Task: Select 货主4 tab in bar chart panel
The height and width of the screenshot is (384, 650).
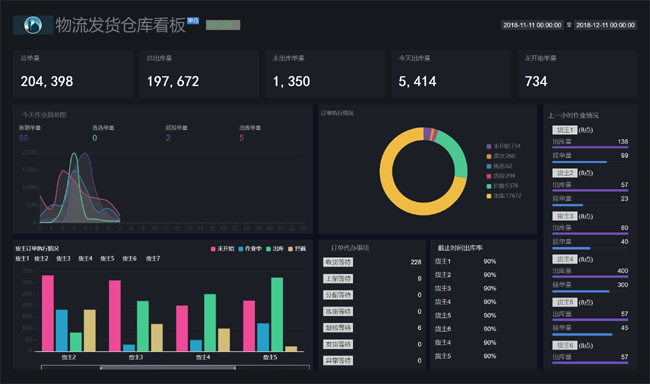Action: [x=85, y=258]
